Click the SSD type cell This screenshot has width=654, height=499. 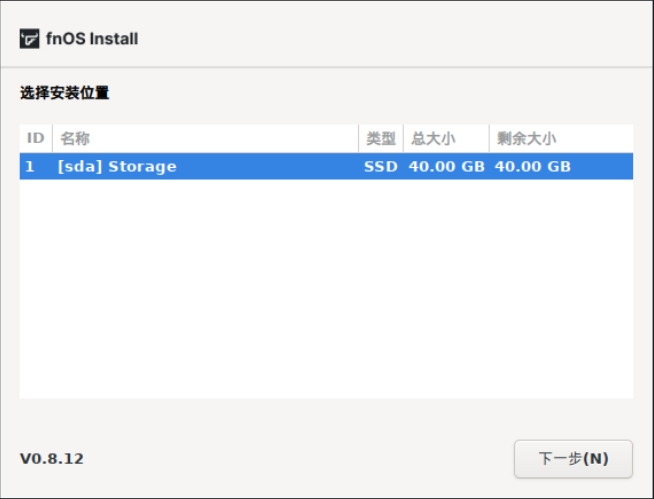pos(381,166)
